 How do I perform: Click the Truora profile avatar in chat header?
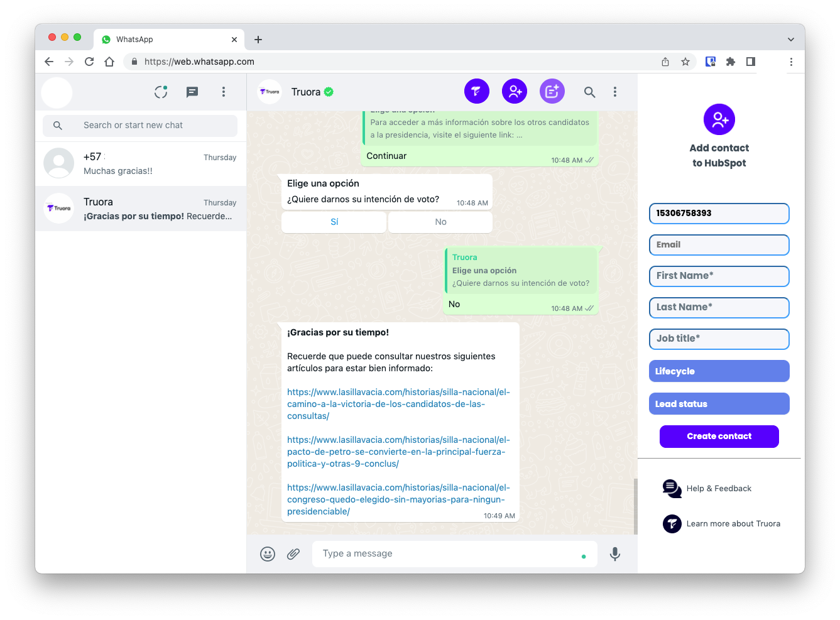tap(270, 92)
